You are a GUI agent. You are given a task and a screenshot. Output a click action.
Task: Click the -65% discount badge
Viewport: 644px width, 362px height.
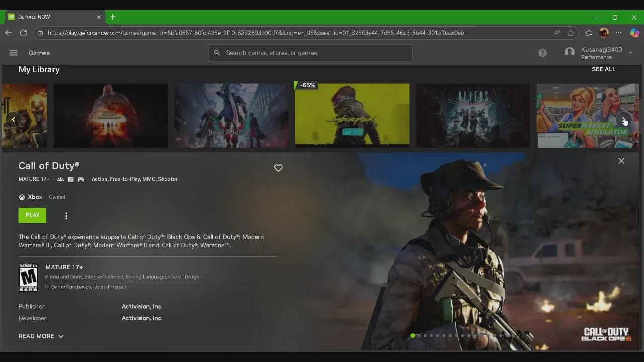(306, 85)
